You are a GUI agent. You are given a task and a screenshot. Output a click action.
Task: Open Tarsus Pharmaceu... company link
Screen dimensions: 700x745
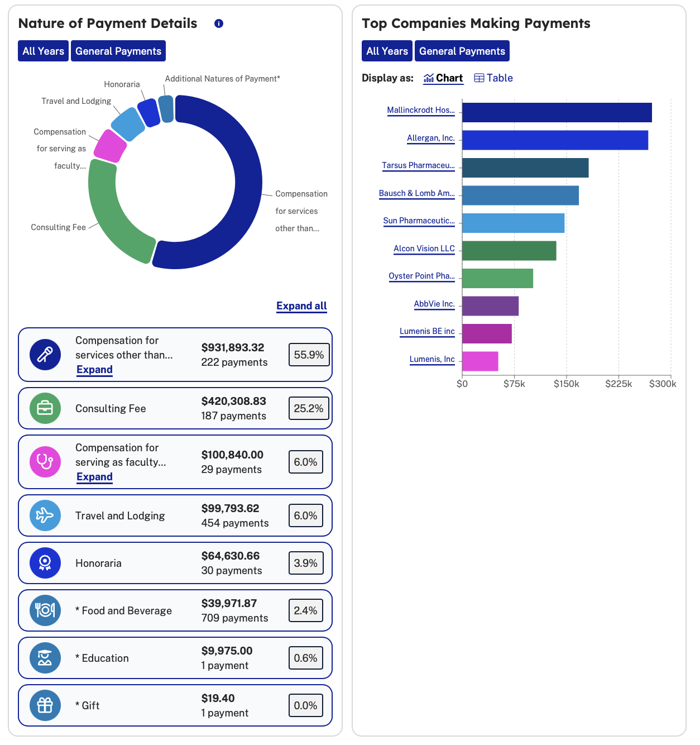[418, 165]
